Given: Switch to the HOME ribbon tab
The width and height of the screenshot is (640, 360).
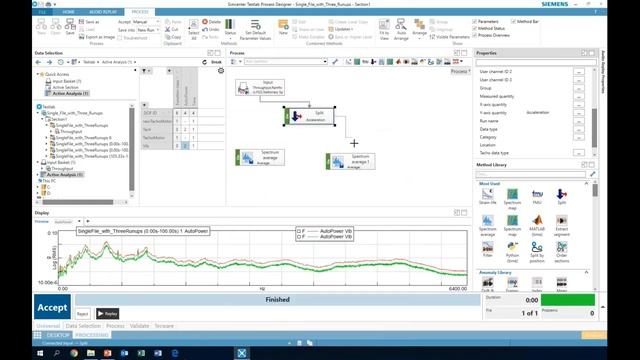Looking at the screenshot, I should point(68,12).
